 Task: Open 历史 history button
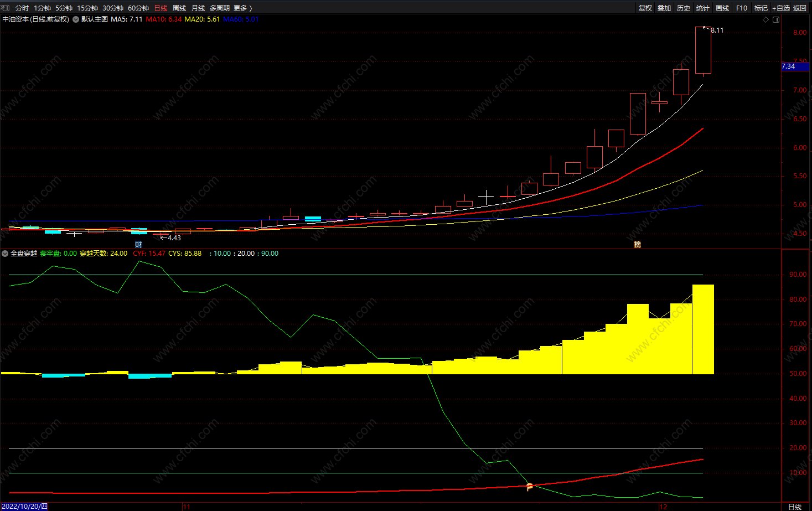684,8
